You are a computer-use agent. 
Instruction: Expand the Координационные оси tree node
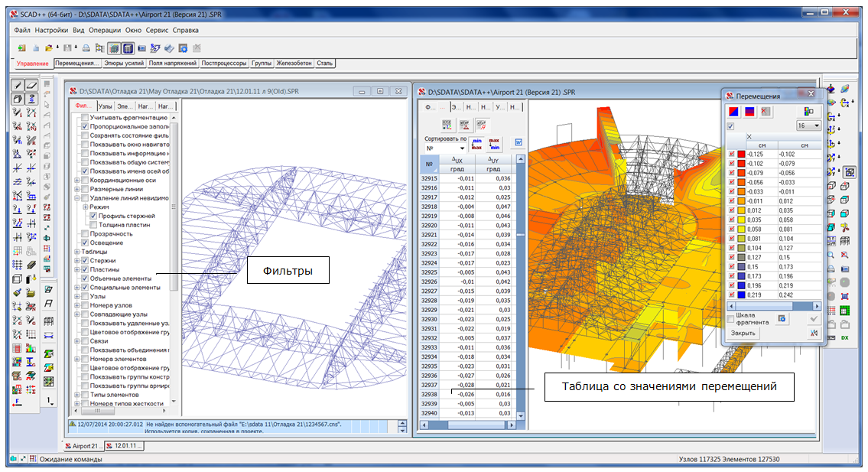tap(76, 180)
